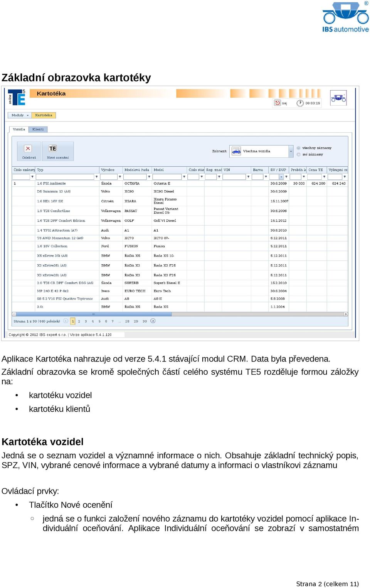Select row 2.0 TDI CR DPF Comfort DSG

(180, 283)
